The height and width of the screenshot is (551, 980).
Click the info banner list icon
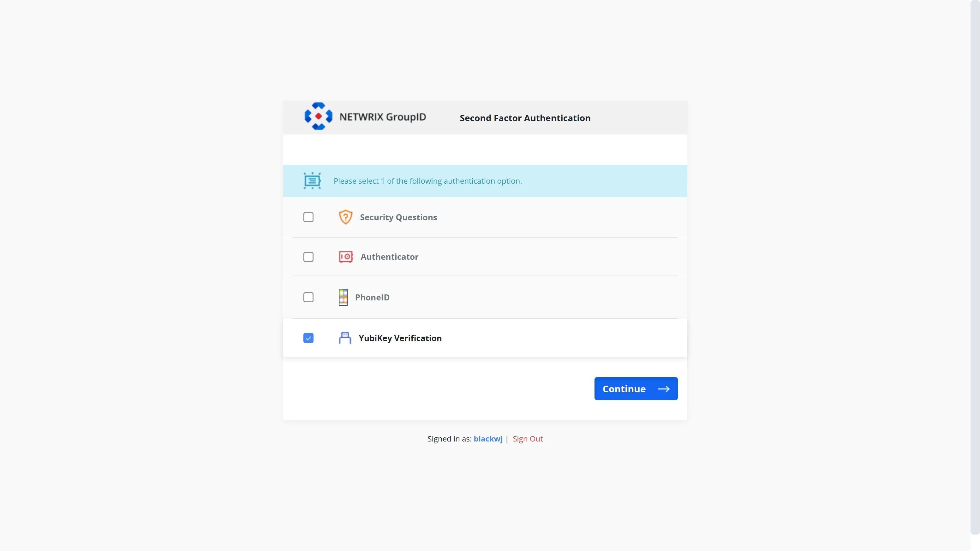tap(312, 181)
